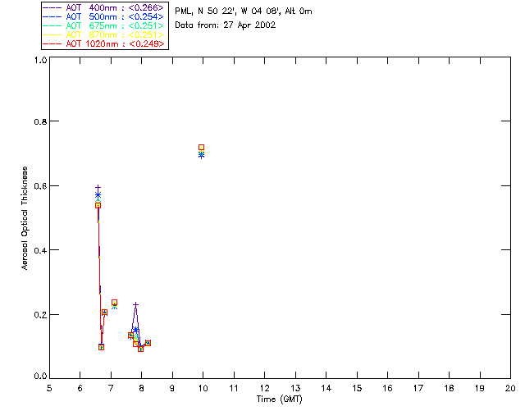Click the 0.8 label on the vertical axis
The width and height of the screenshot is (525, 420).
(40, 121)
